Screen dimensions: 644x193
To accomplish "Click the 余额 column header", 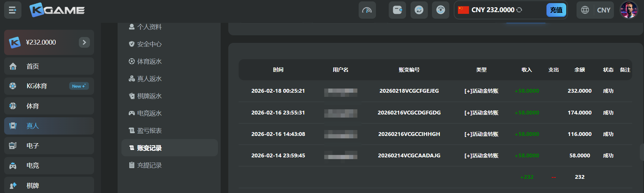I will pos(580,70).
